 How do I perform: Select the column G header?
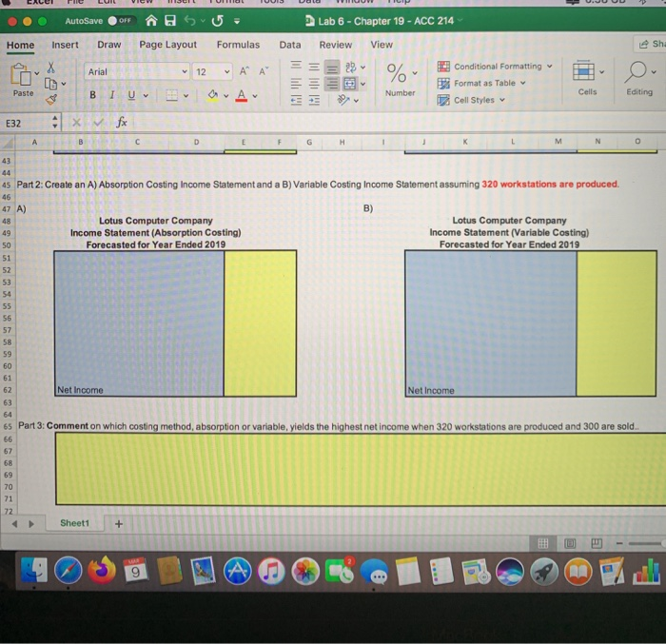(309, 143)
